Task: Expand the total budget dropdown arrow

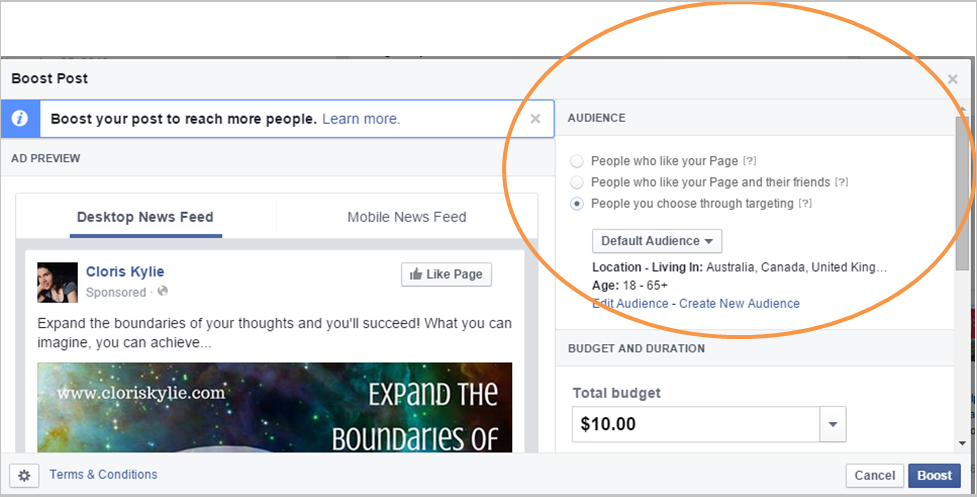Action: pyautogui.click(x=832, y=424)
